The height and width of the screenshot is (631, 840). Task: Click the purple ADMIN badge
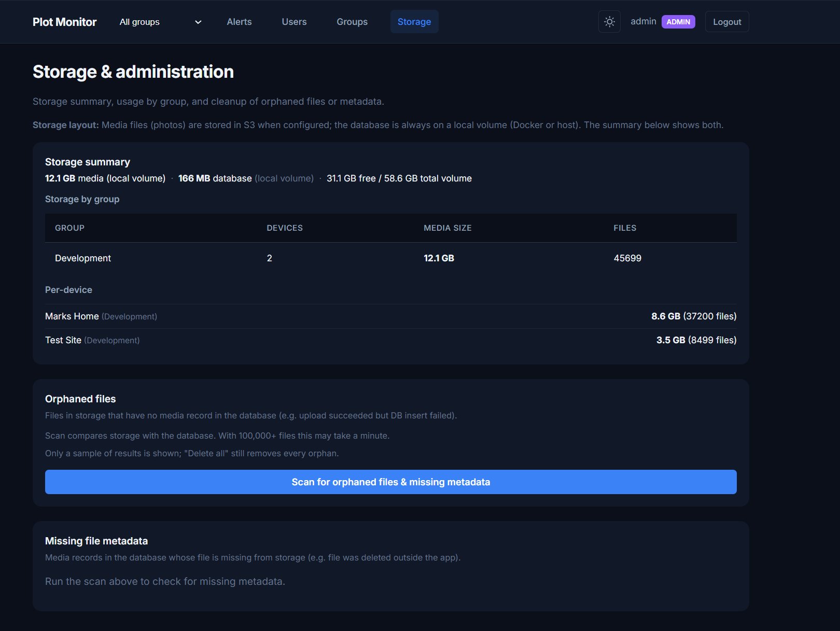pos(678,22)
